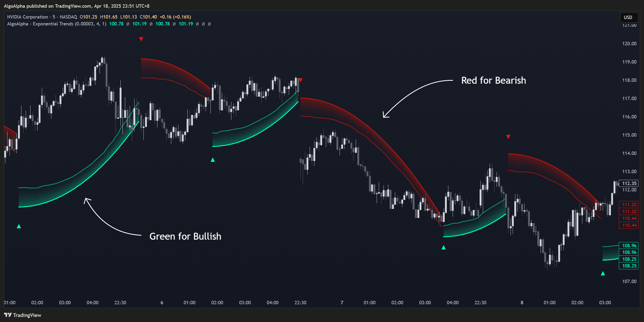Click the green buy triangle below the 108.25 band

point(603,273)
